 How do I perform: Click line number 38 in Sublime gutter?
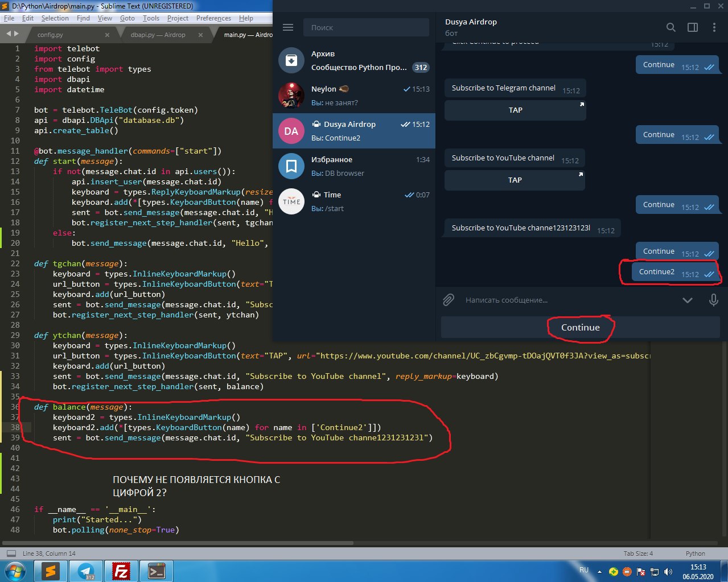[x=15, y=427]
